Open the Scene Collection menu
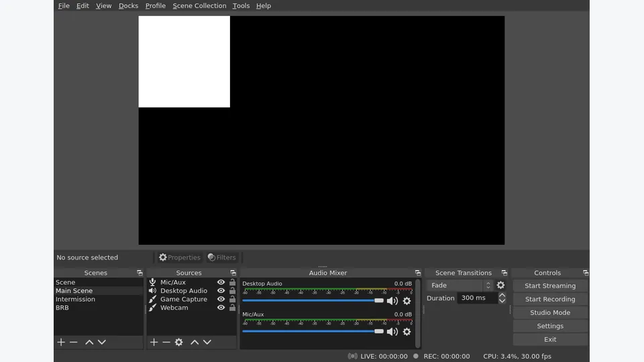Screen dimensions: 644x362 (x=199, y=6)
